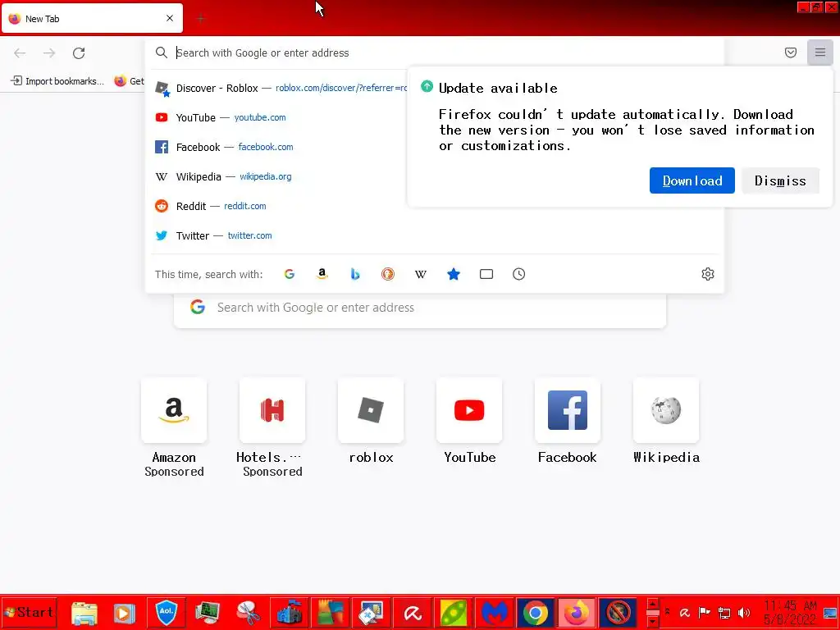Viewport: 840px width, 630px height.
Task: Search this time with Google icon
Action: coord(290,274)
